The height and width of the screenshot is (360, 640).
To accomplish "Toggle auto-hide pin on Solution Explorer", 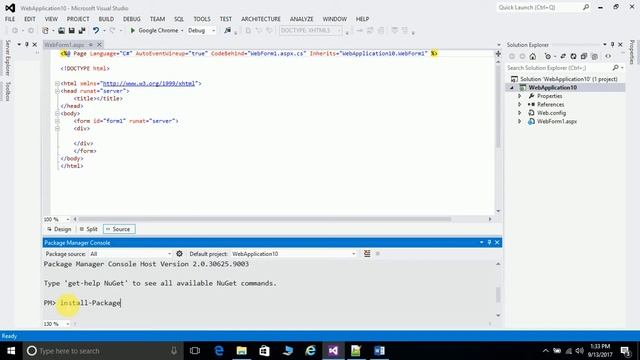I will [x=612, y=44].
